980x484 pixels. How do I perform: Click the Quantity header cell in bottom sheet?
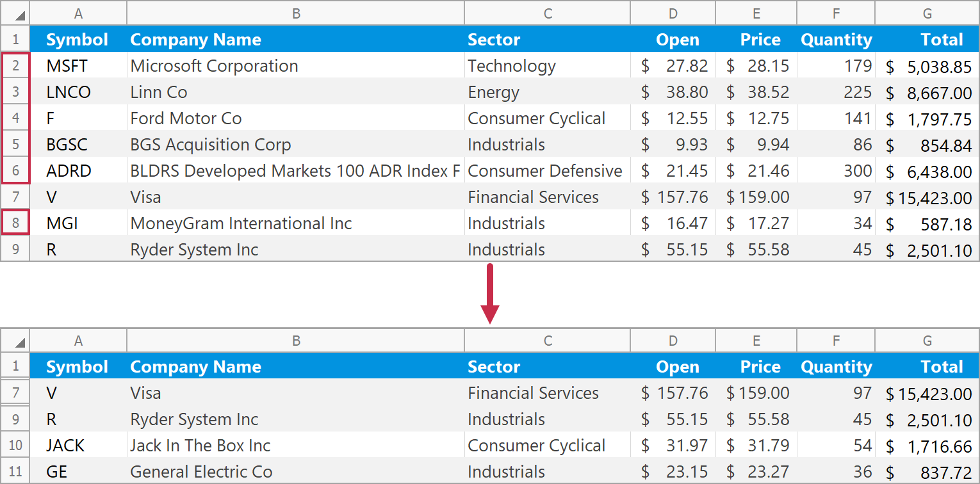coord(836,367)
